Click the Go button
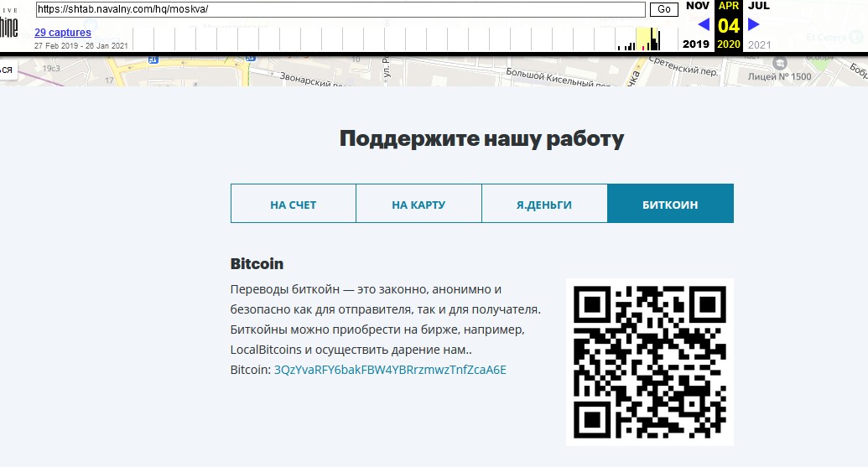 click(663, 9)
